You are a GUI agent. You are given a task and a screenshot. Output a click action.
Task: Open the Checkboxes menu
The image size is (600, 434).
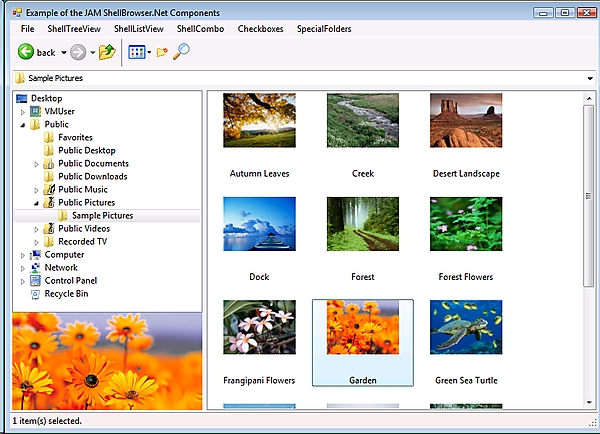pyautogui.click(x=260, y=29)
